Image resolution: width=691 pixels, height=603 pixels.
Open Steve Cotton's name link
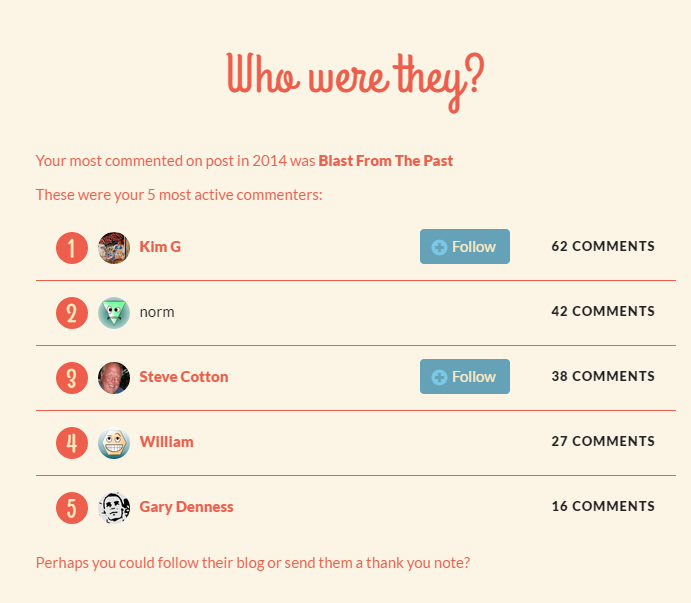(183, 377)
